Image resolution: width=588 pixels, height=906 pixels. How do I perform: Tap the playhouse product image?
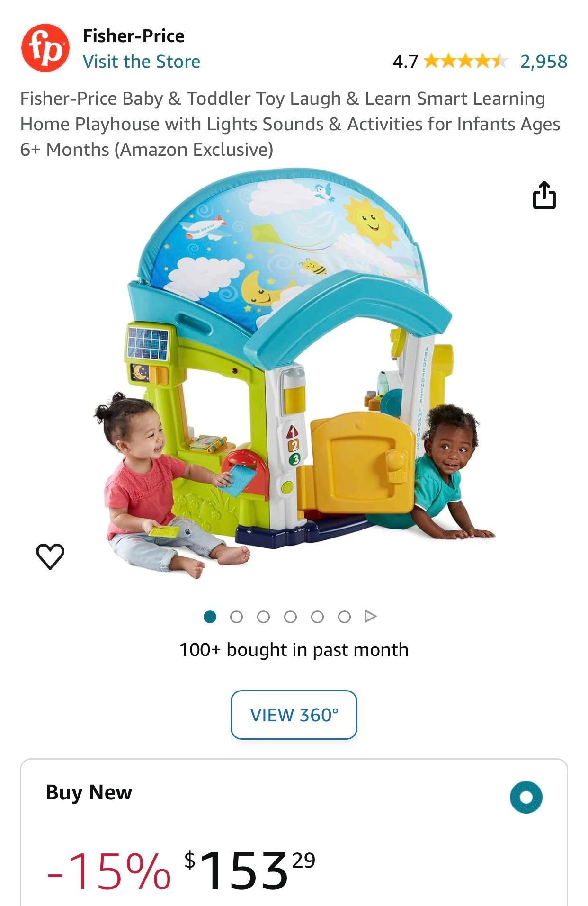[294, 373]
